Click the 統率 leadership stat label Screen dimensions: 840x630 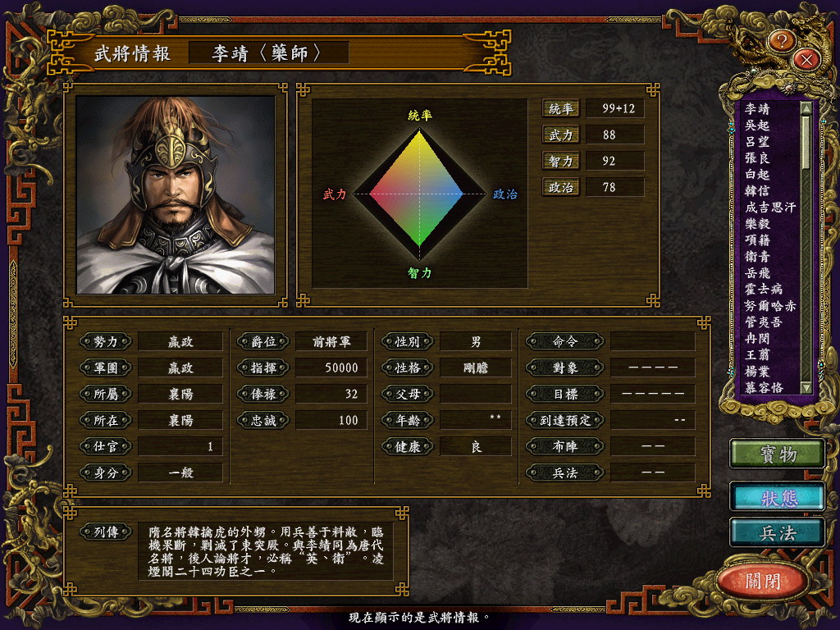[x=560, y=109]
